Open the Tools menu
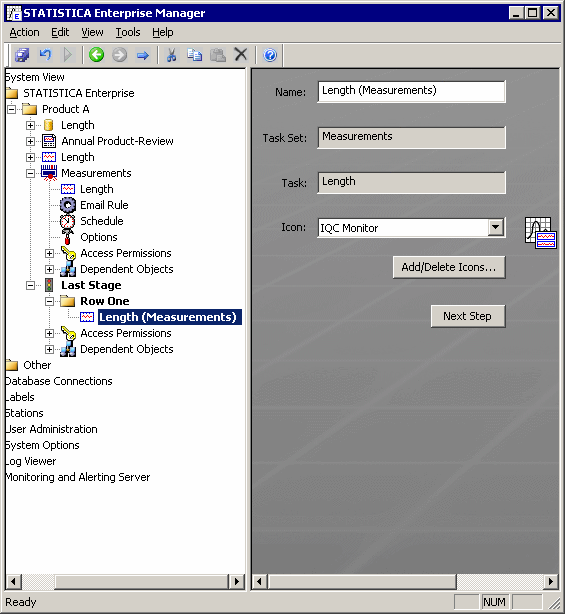565x614 pixels. [128, 32]
